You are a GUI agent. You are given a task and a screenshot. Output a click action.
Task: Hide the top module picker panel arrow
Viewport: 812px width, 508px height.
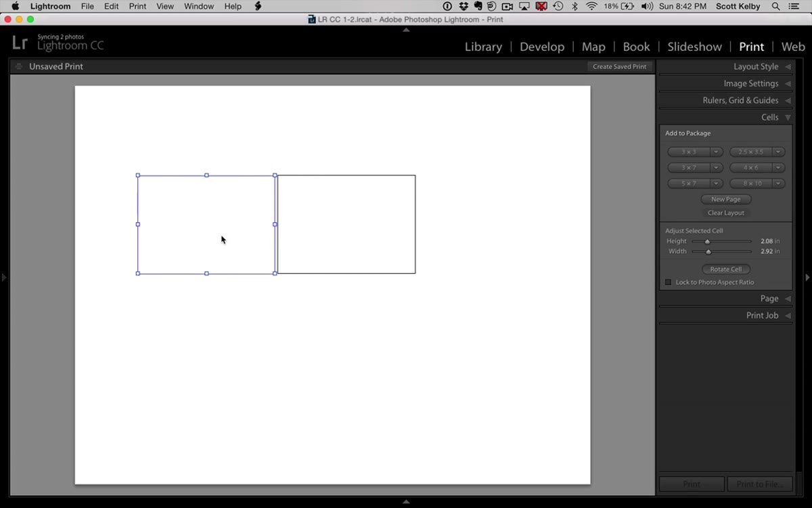pos(406,30)
